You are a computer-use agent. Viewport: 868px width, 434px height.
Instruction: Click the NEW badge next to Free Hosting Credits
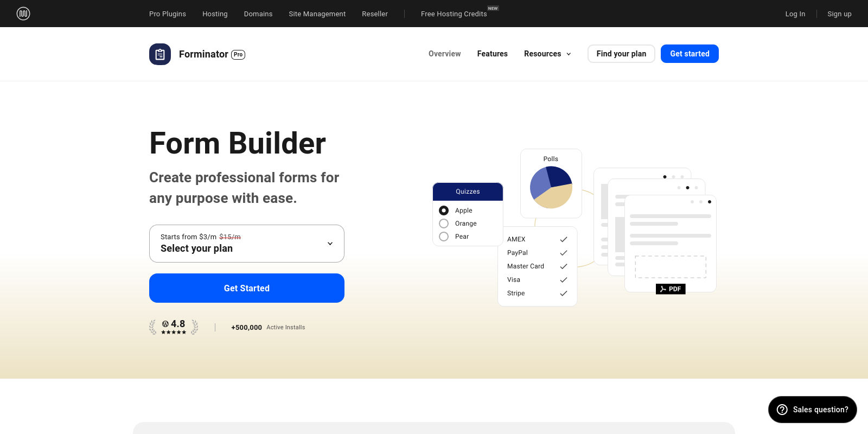(x=493, y=8)
